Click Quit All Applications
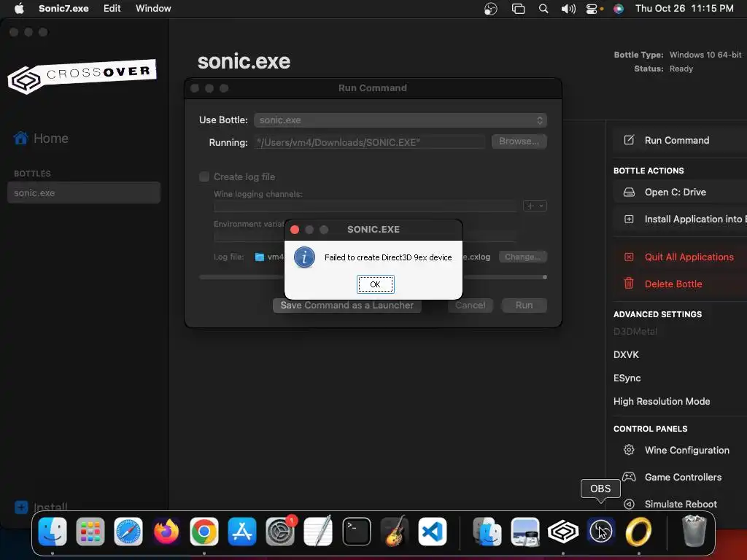Image resolution: width=747 pixels, height=560 pixels. (689, 257)
